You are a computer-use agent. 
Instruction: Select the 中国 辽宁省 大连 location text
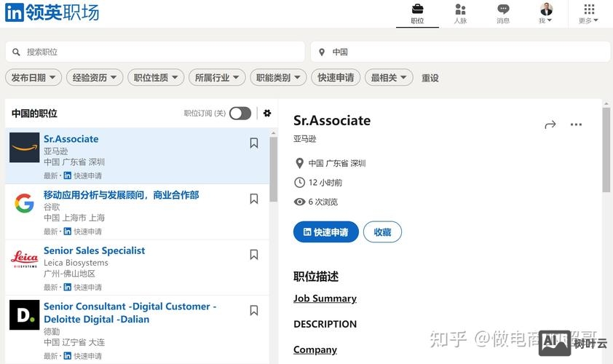click(74, 342)
